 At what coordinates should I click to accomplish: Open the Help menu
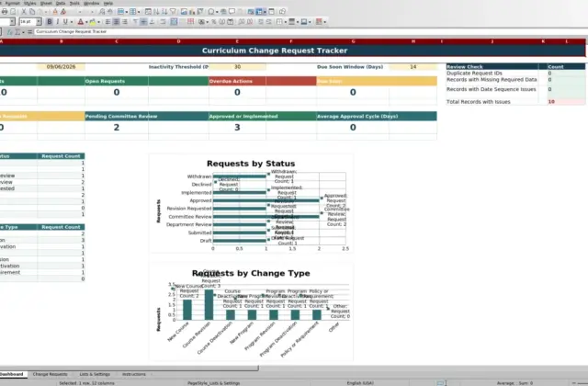[x=108, y=3]
